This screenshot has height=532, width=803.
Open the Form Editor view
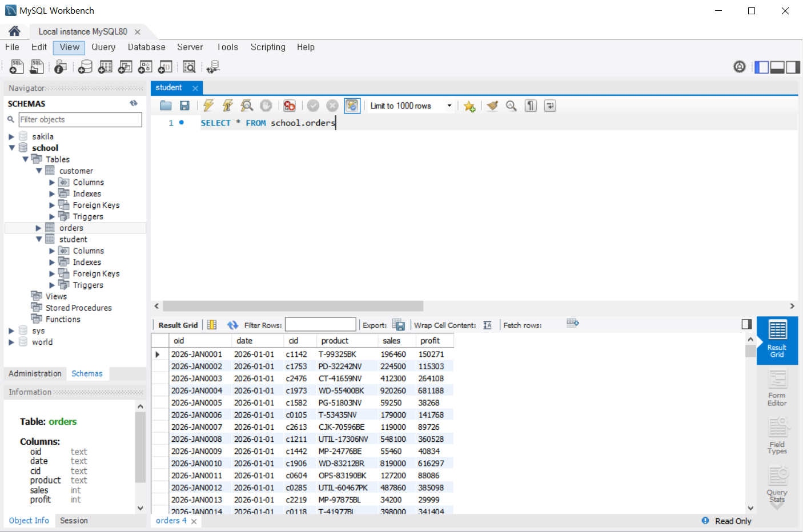pyautogui.click(x=777, y=388)
